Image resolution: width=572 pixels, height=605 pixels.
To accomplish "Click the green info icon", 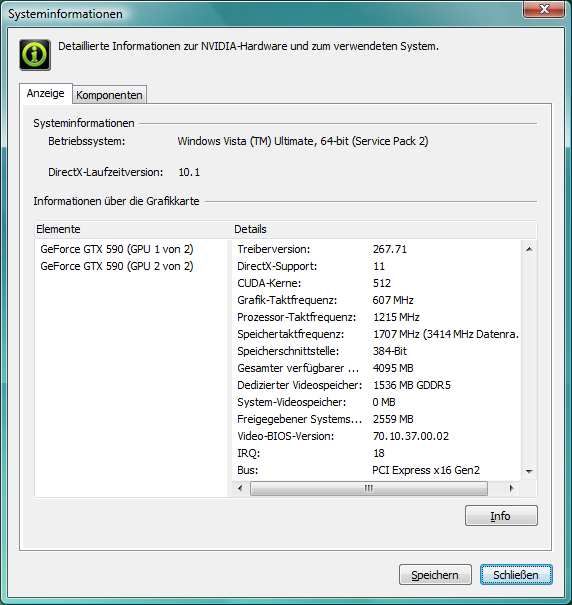I will point(35,55).
